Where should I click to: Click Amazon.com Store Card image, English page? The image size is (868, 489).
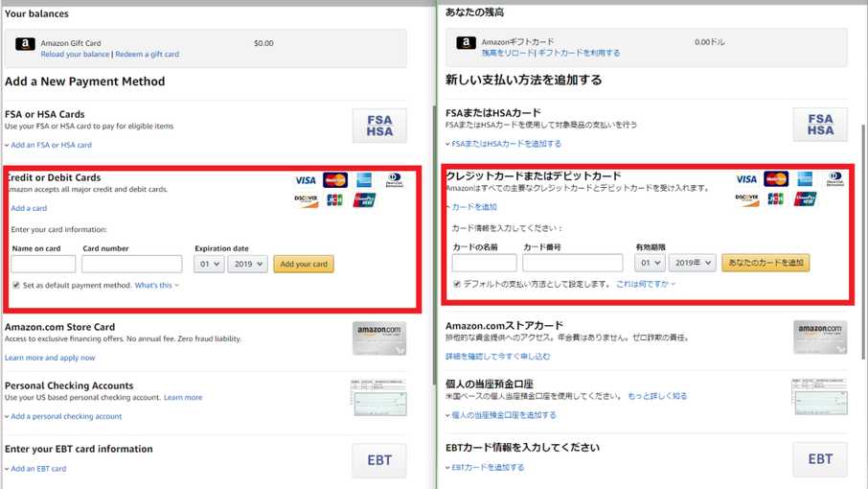click(379, 338)
